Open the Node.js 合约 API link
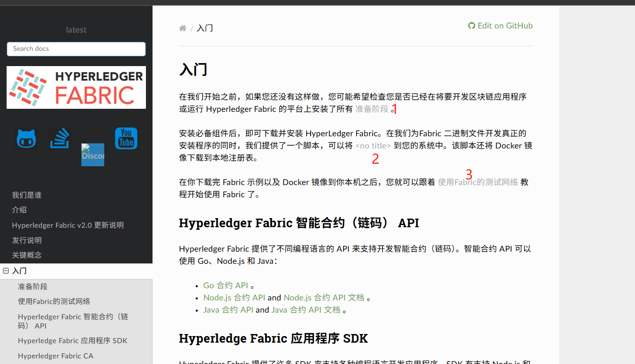 pos(234,297)
